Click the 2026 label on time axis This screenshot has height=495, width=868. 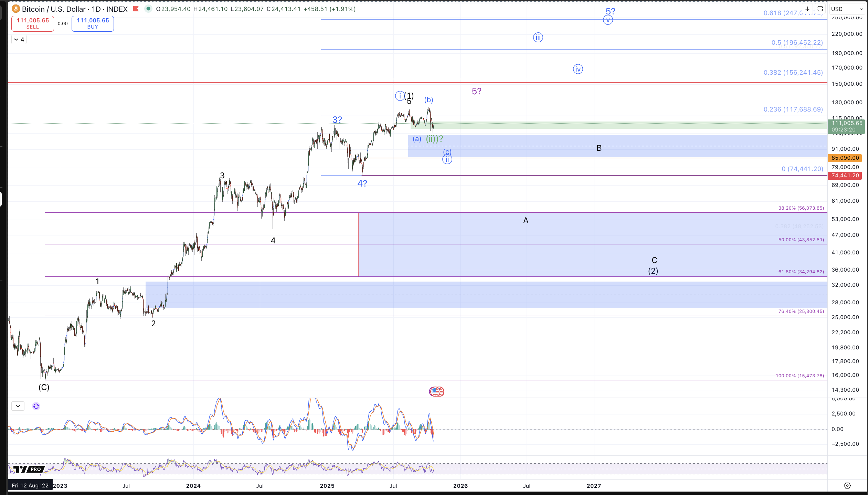point(461,486)
